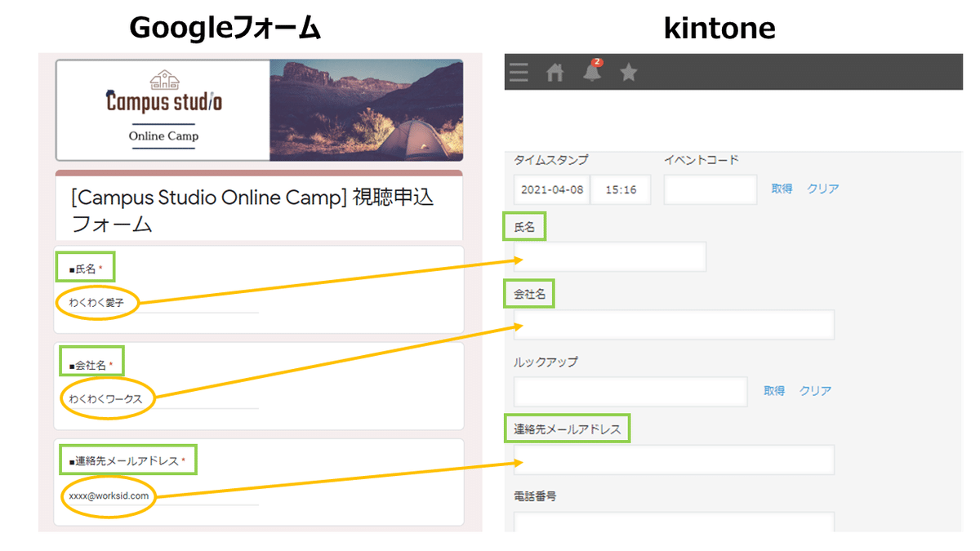Click the kintone 会社名 field label
Viewport: 980px width, 551px height.
pos(529,295)
